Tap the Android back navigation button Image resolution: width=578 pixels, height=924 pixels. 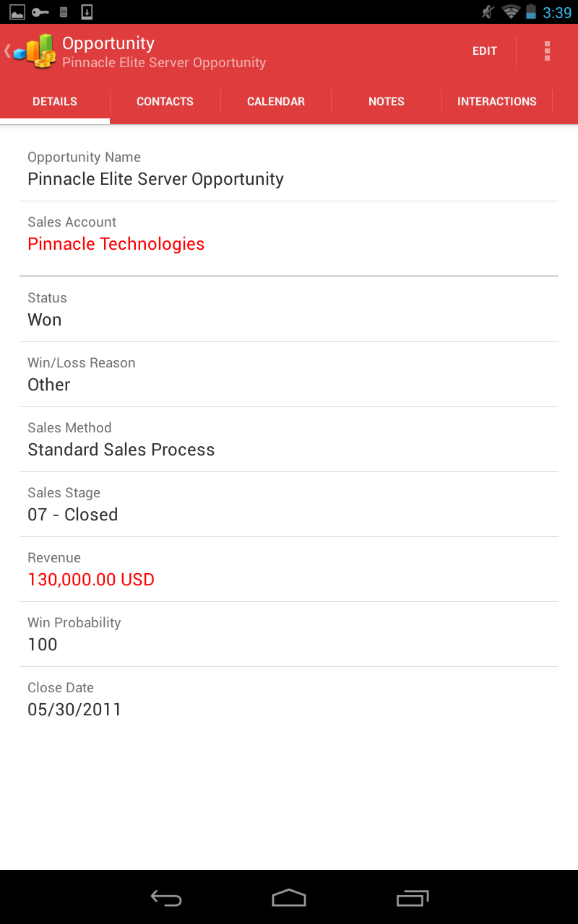(x=166, y=898)
